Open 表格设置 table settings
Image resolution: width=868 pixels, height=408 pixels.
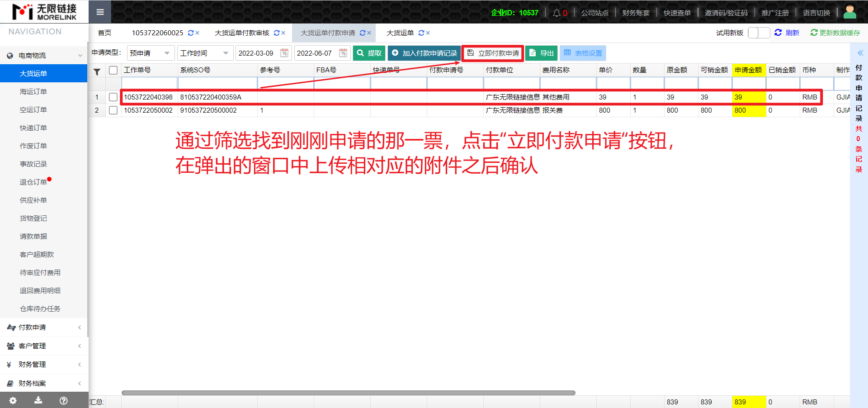click(583, 53)
